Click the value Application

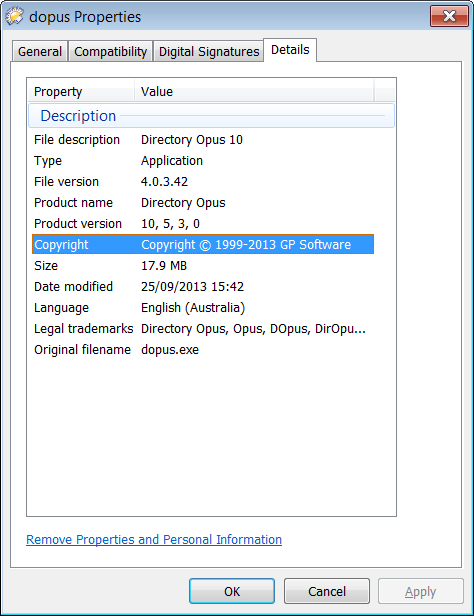click(172, 161)
